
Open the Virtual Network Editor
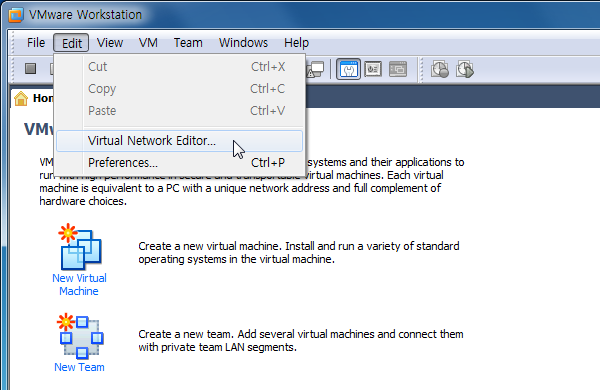(179, 141)
